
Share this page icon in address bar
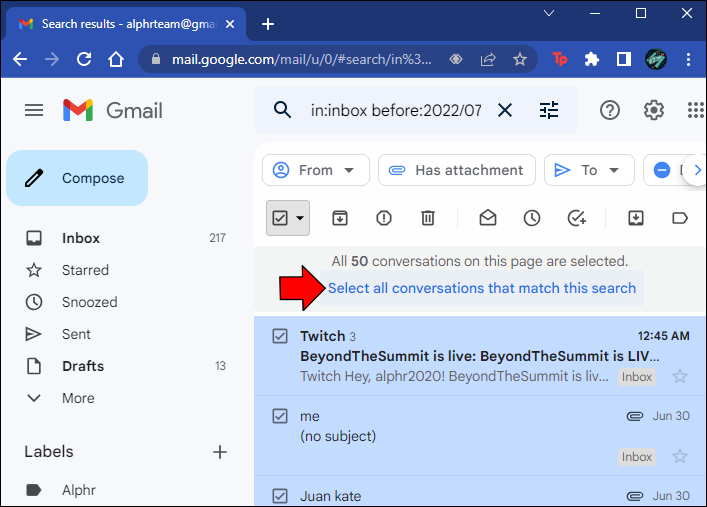pyautogui.click(x=488, y=59)
